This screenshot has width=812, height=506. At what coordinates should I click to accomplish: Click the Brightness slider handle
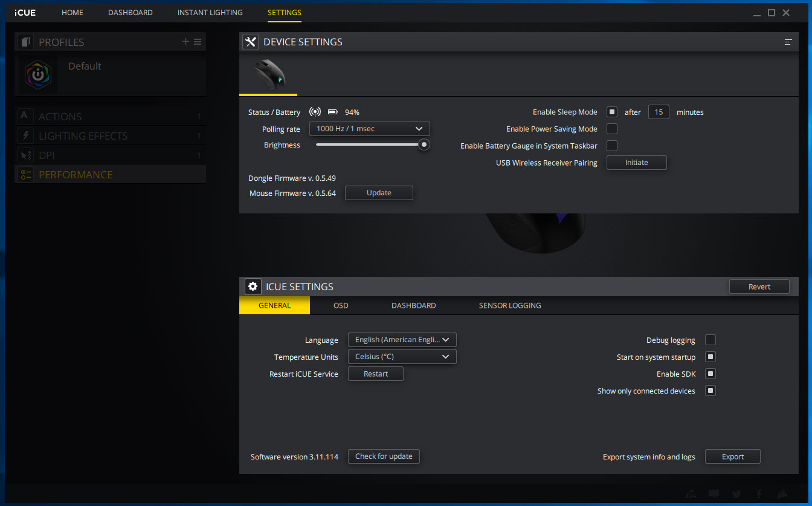click(424, 144)
